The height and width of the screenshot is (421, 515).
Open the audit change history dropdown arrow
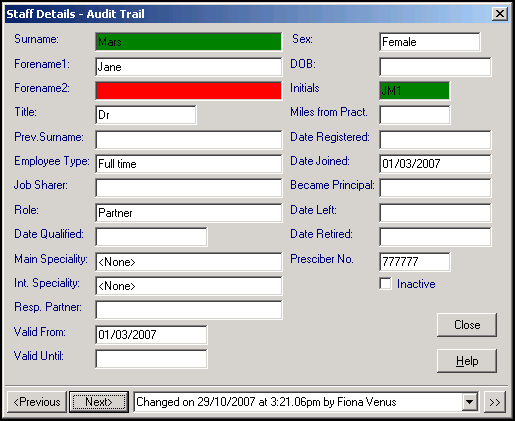(469, 402)
